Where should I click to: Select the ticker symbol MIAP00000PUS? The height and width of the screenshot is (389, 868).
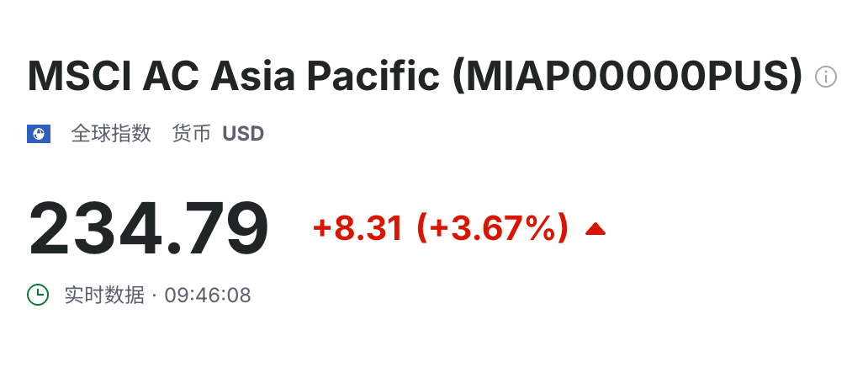tap(627, 77)
